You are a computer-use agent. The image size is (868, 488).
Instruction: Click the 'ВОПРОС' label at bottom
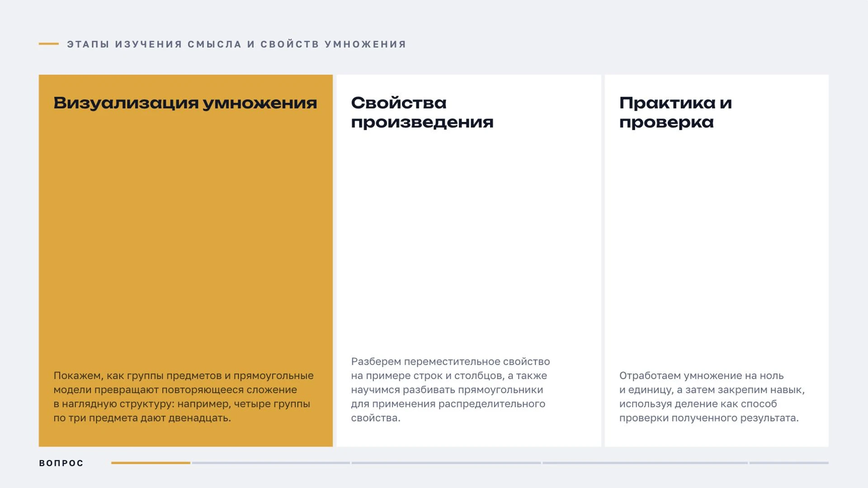[61, 463]
